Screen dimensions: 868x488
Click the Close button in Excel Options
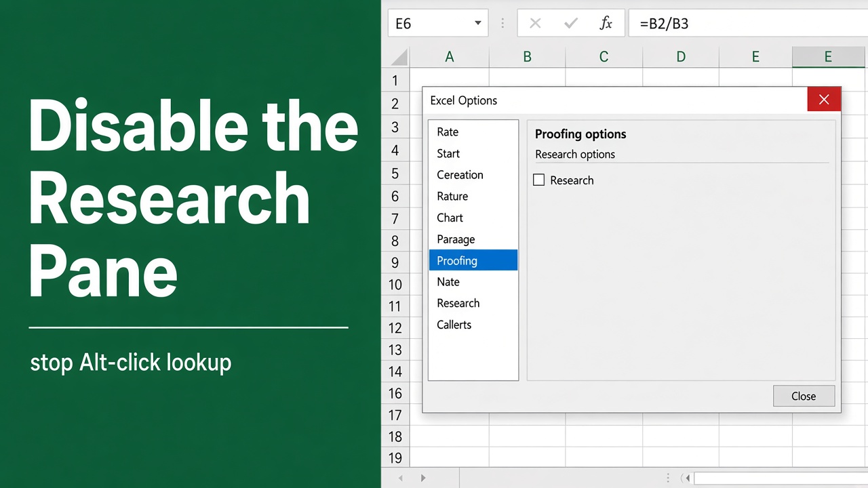point(804,396)
